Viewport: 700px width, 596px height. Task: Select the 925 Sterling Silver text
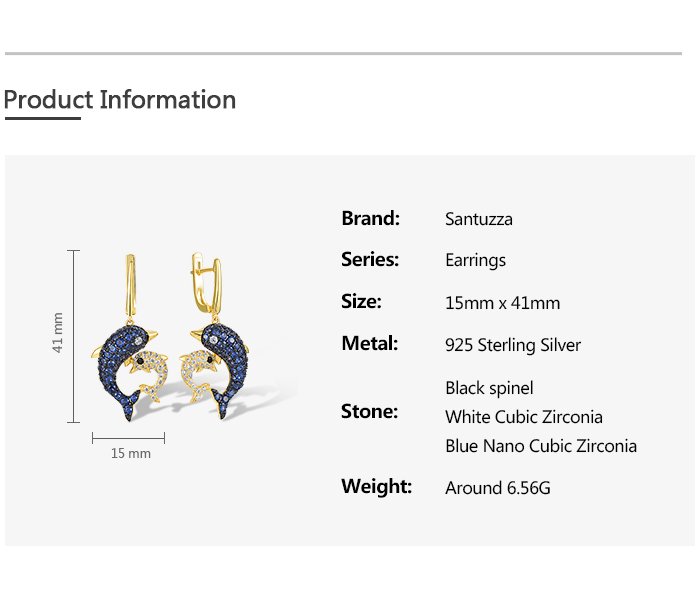tap(512, 345)
